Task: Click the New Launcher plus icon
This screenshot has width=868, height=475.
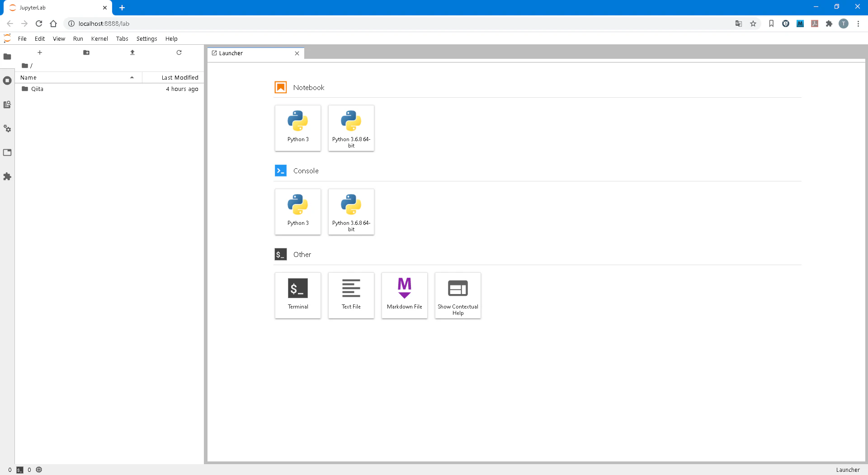Action: 40,52
